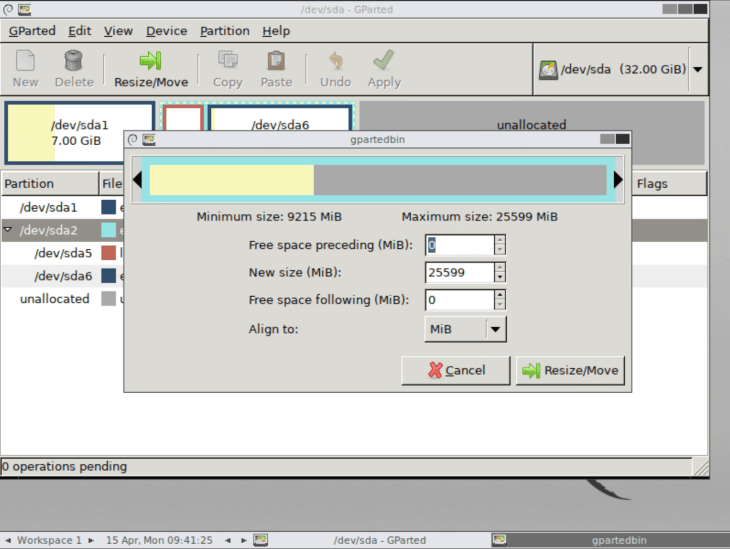Open the View menu
Image resolution: width=730 pixels, height=549 pixels.
pyautogui.click(x=118, y=31)
